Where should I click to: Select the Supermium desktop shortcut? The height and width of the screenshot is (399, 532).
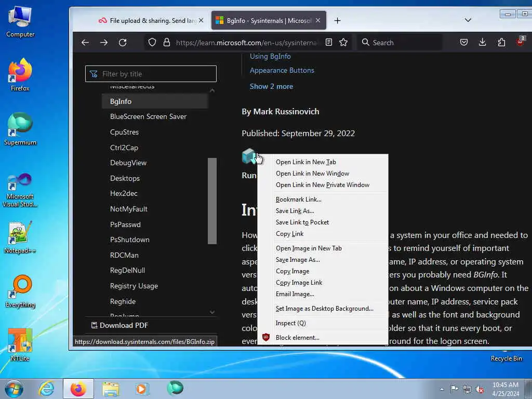[20, 129]
